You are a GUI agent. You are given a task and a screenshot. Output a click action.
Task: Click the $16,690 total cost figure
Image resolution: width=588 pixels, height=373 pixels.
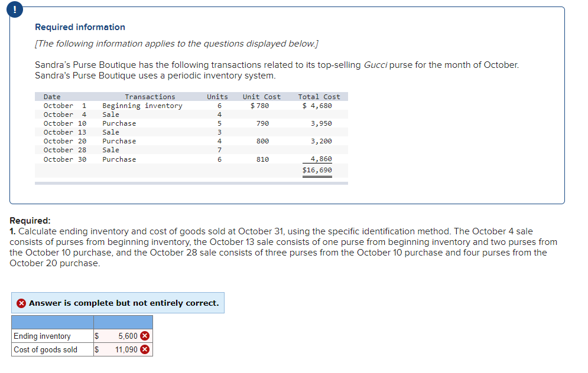pyautogui.click(x=317, y=170)
